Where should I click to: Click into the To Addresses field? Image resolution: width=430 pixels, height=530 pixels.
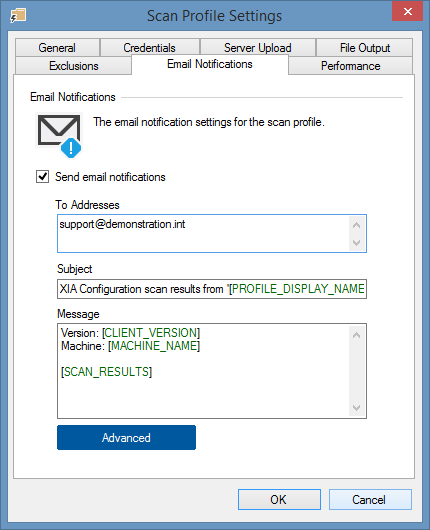(203, 234)
